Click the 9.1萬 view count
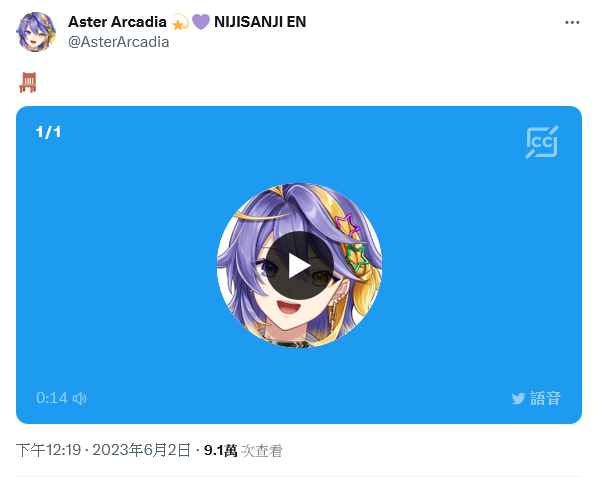Viewport: 598px width, 477px height. pos(220,451)
